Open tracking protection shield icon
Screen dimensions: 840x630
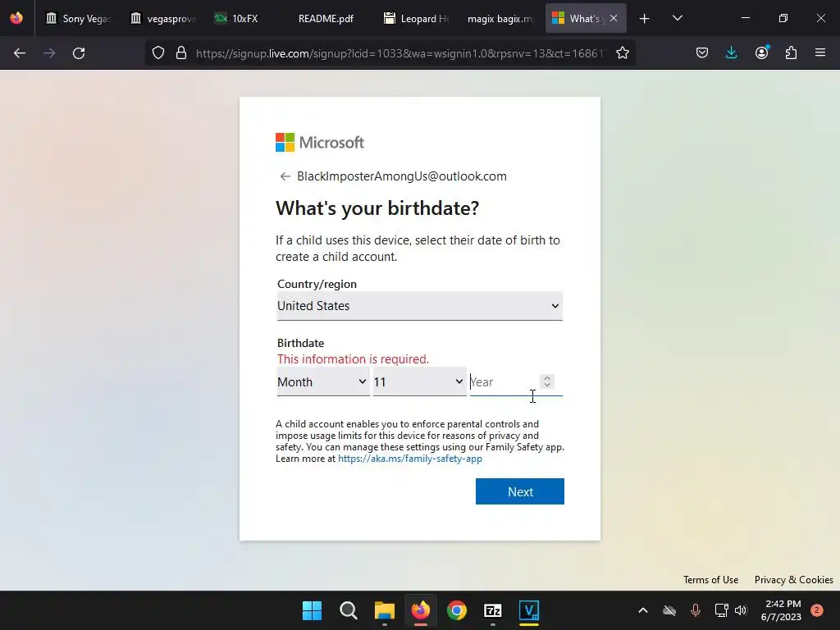coord(158,53)
